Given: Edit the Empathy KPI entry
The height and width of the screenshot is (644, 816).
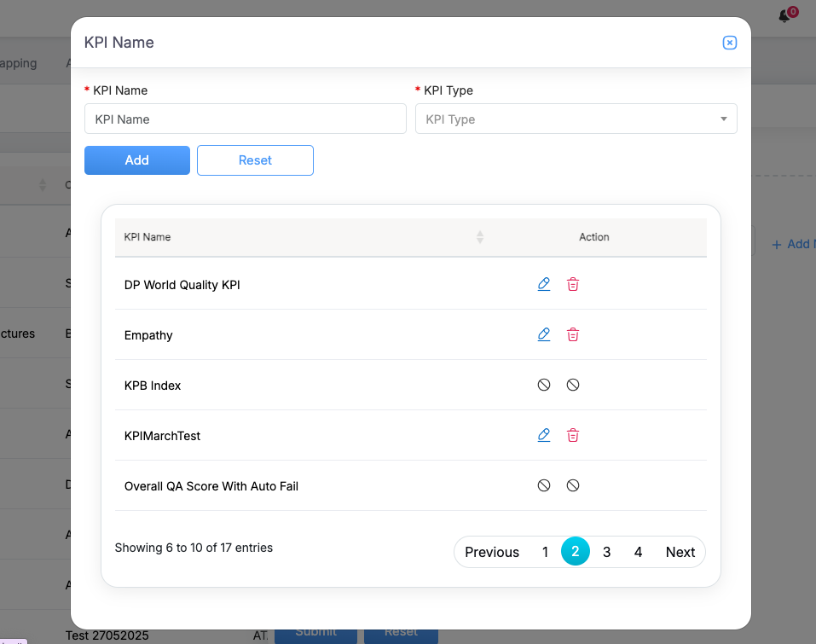Looking at the screenshot, I should 544,334.
